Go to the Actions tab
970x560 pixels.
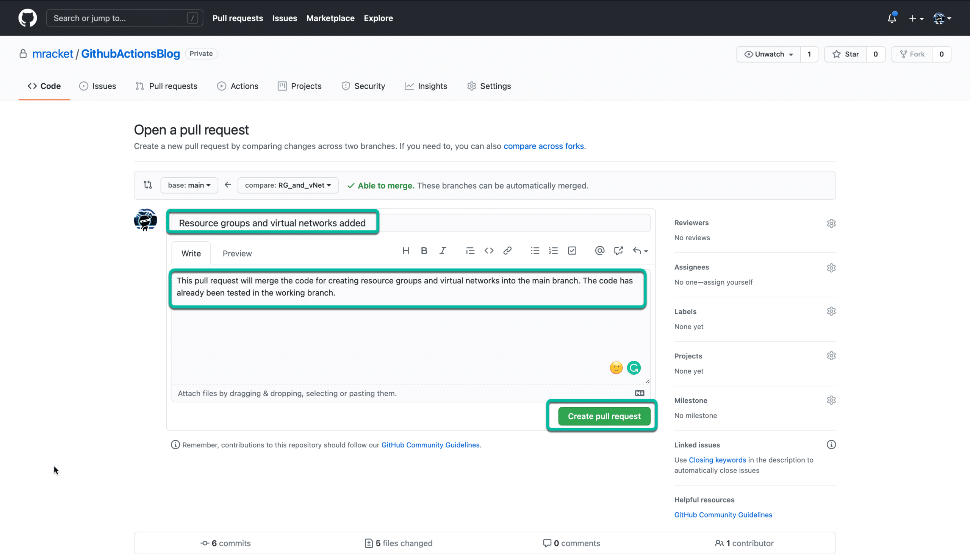(x=238, y=86)
